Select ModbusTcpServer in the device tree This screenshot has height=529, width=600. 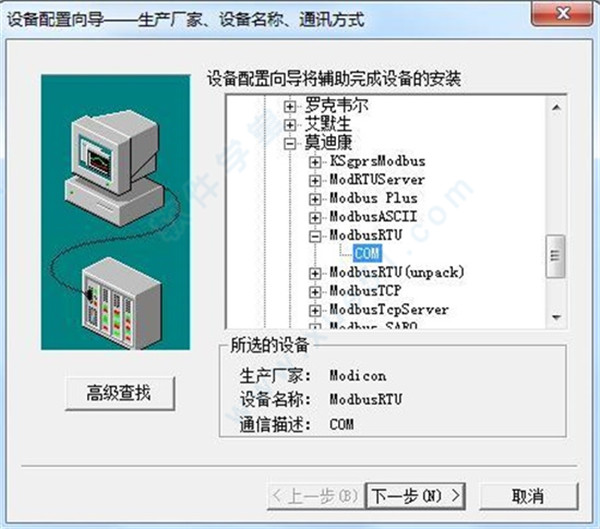click(389, 309)
